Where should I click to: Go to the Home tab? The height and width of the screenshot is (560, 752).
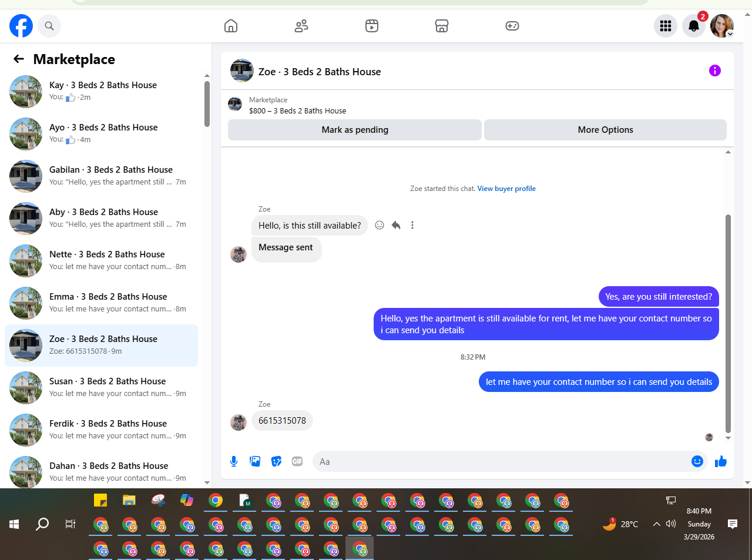pos(231,26)
